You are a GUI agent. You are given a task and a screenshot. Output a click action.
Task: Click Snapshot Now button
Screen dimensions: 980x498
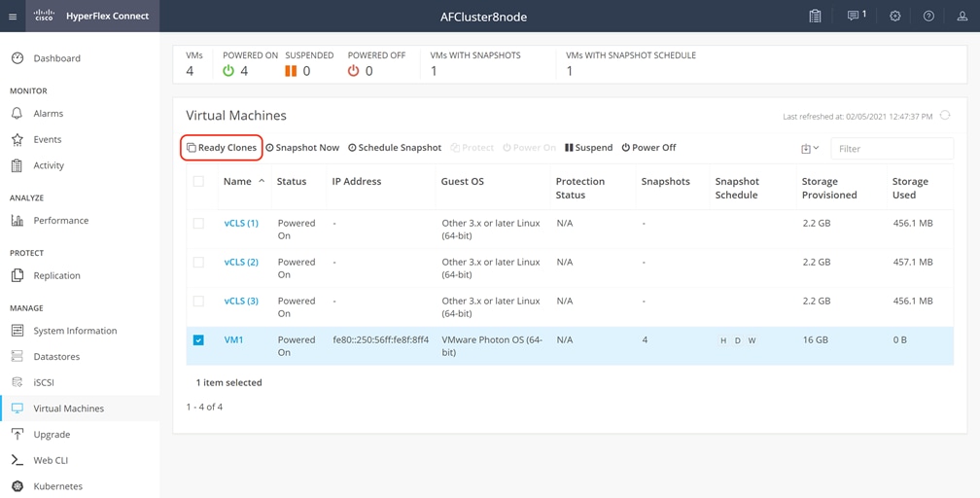tap(302, 148)
